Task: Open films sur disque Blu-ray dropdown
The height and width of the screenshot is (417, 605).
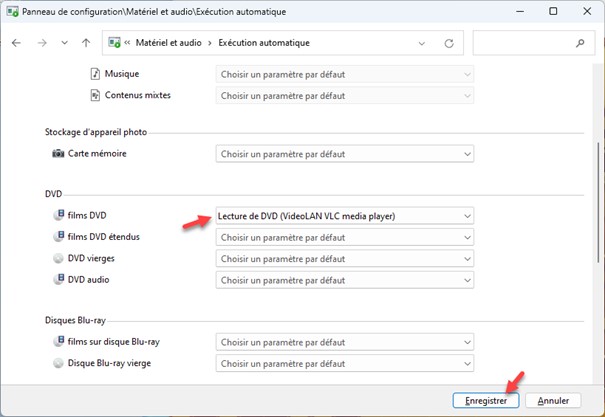Action: tap(344, 342)
